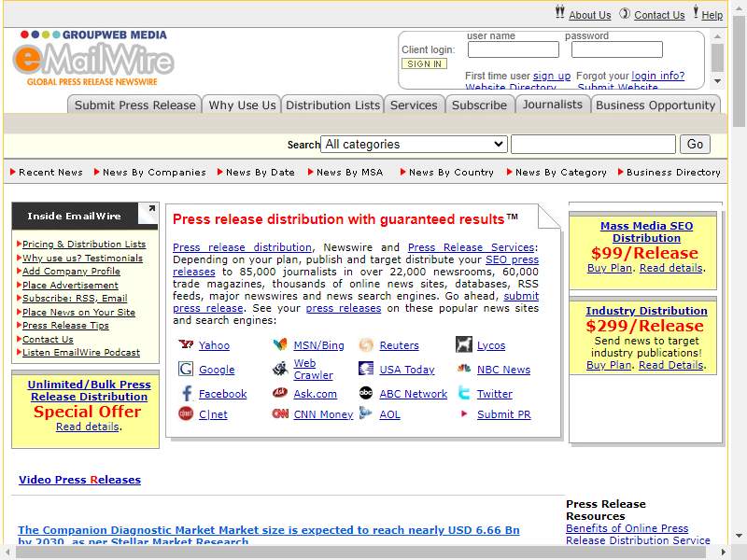Click Buy Plan under $99/Release
Image resolution: width=747 pixels, height=560 pixels.
coord(610,268)
